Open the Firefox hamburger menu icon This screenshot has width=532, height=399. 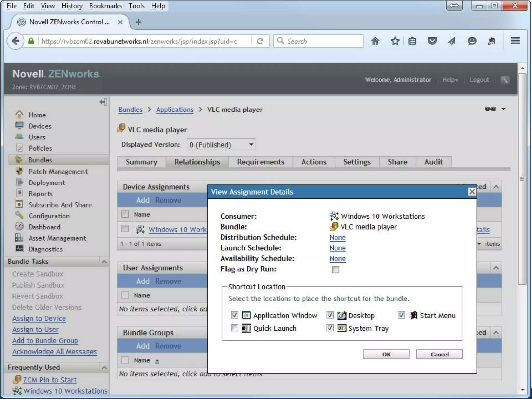(515, 41)
